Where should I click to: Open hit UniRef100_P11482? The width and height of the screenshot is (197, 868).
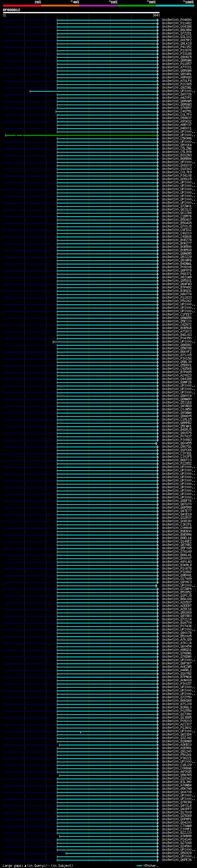[177, 23]
